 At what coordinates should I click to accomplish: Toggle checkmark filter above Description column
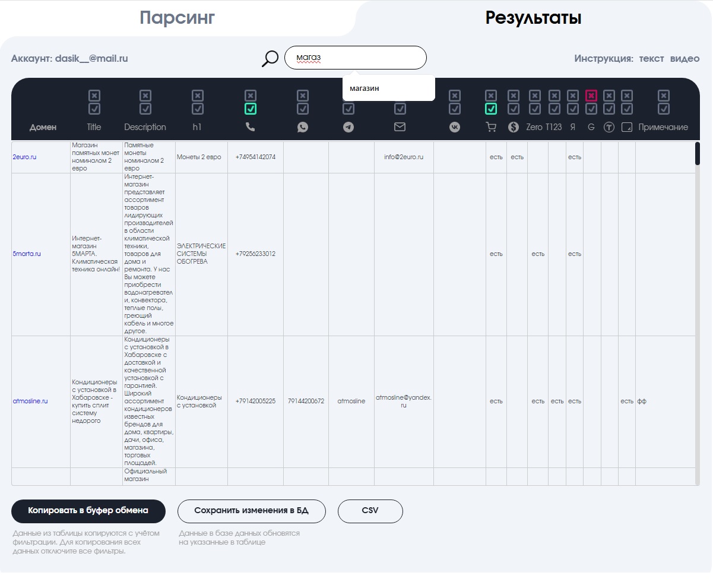click(145, 109)
